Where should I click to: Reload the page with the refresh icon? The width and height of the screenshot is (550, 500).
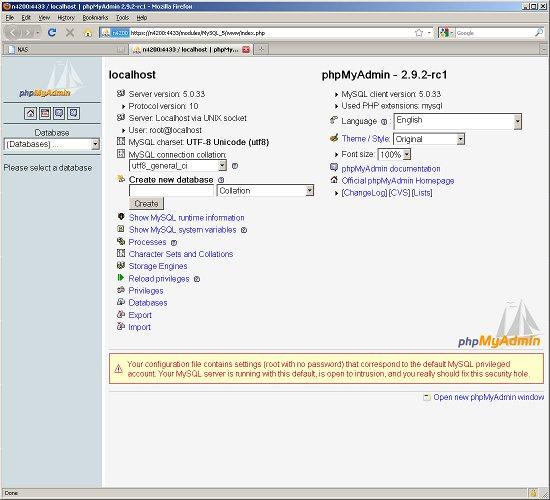(x=52, y=33)
